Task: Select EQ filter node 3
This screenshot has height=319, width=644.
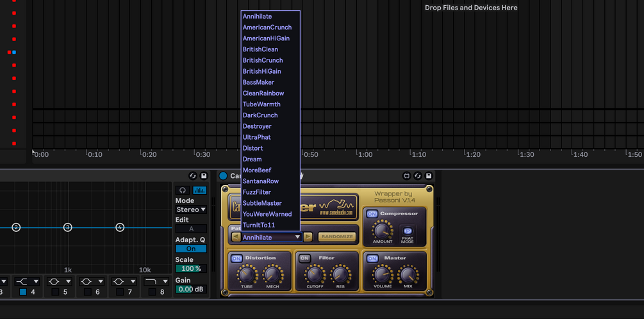Action: 68,227
